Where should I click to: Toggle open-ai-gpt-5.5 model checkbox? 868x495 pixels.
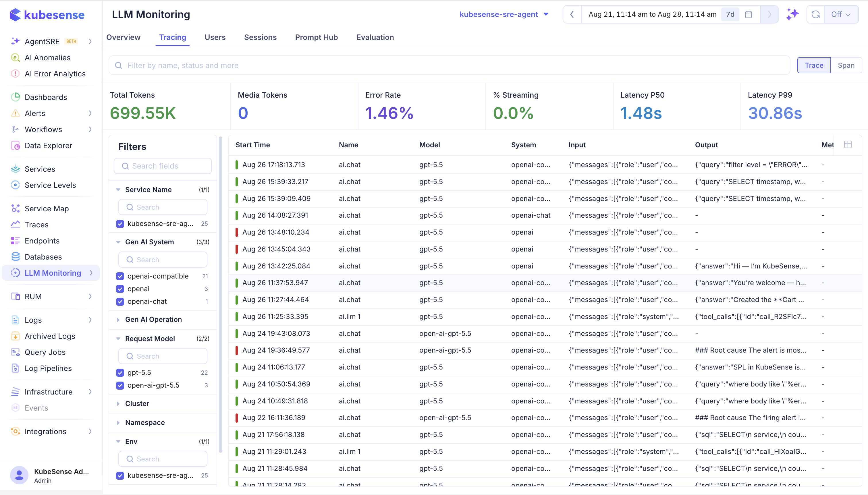coord(120,385)
